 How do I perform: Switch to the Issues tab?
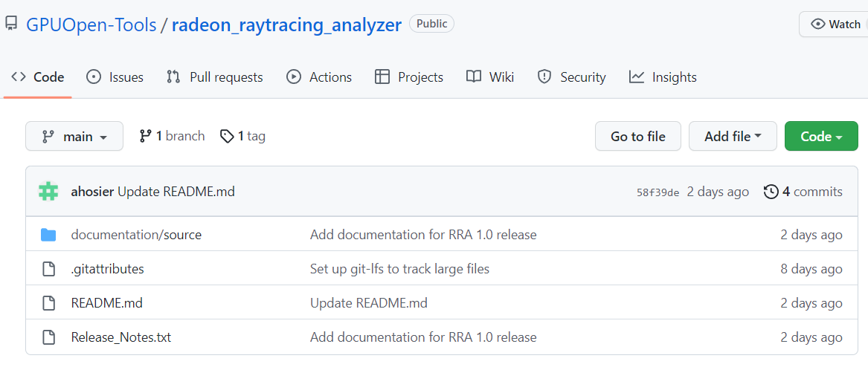[x=115, y=77]
